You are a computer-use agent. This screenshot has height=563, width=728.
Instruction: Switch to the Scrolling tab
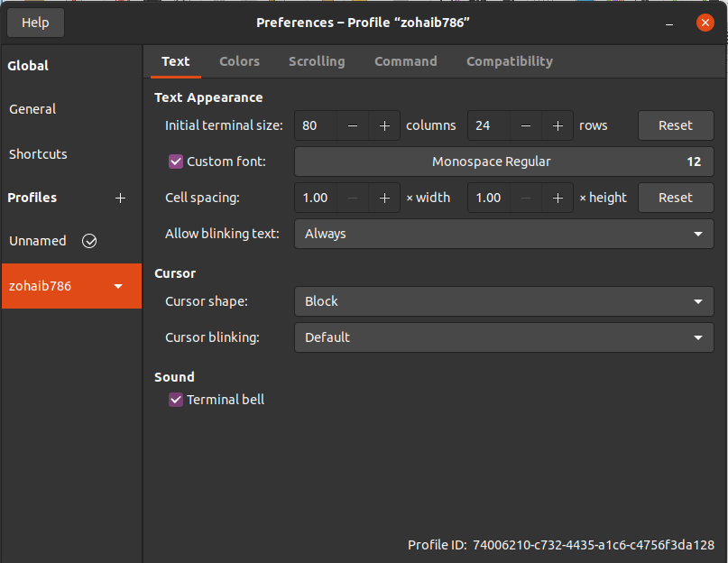317,61
